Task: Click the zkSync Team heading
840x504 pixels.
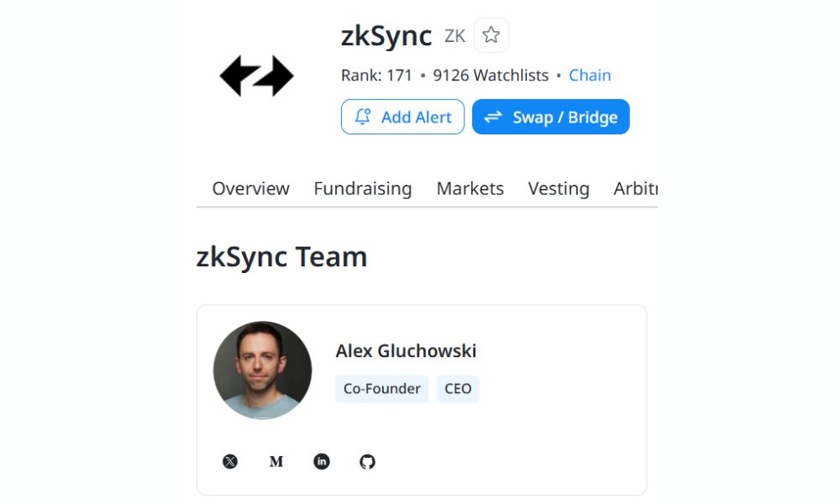Action: [x=281, y=256]
